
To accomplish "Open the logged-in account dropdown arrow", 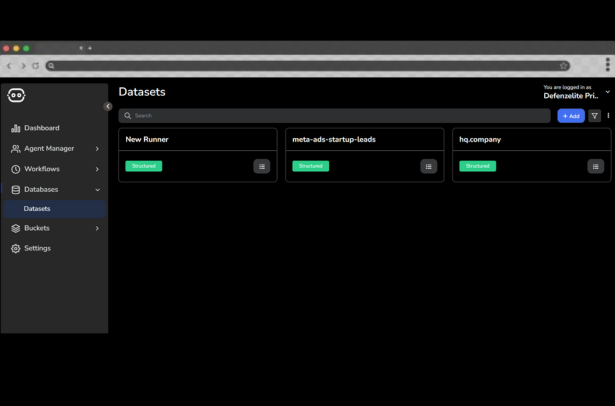I will tap(608, 92).
